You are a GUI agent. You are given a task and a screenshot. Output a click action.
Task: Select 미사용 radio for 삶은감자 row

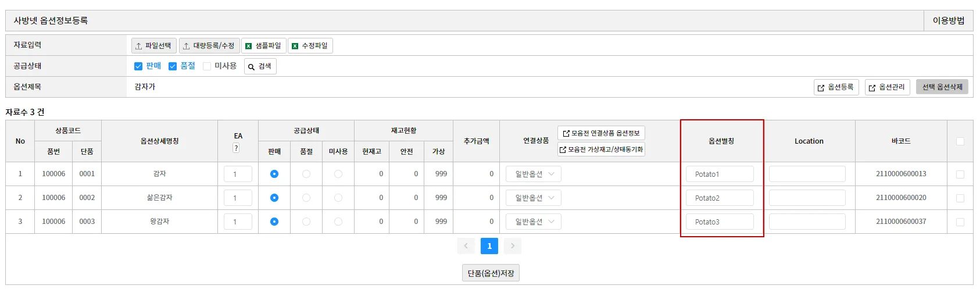click(338, 198)
